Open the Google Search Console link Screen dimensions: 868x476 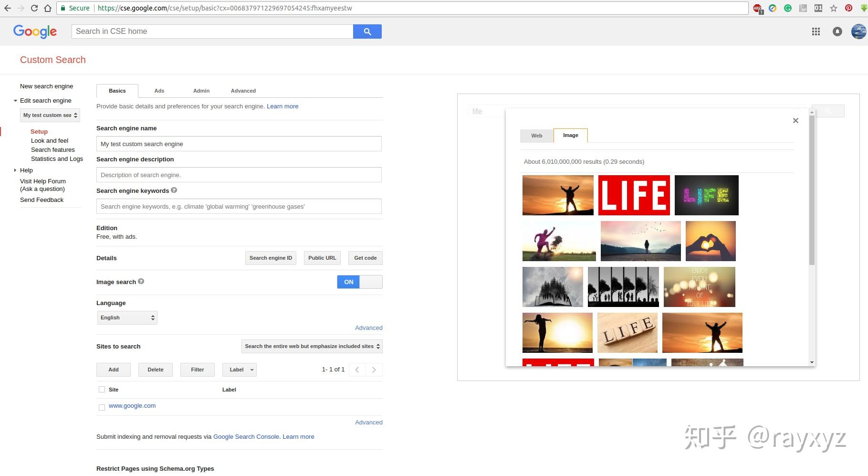pyautogui.click(x=246, y=436)
